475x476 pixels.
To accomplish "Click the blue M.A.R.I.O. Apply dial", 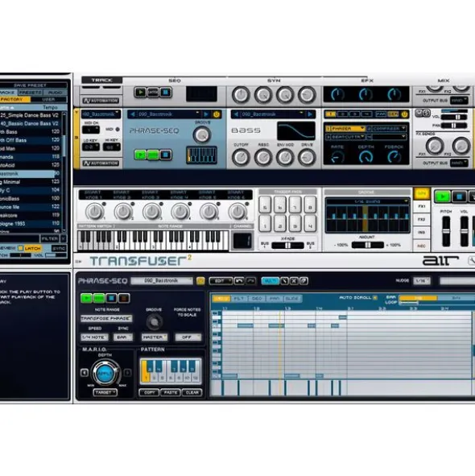I will (105, 373).
